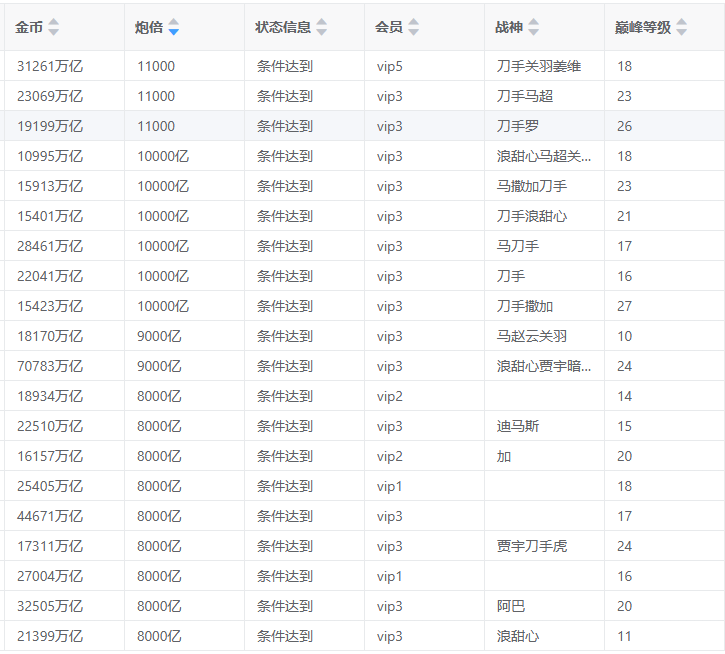Toggle the sort arrows beside 巅峰等级

pyautogui.click(x=681, y=27)
